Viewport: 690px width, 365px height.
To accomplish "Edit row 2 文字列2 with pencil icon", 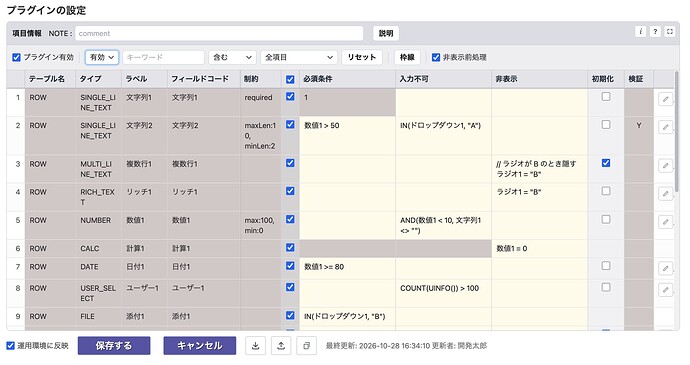I will [x=665, y=127].
